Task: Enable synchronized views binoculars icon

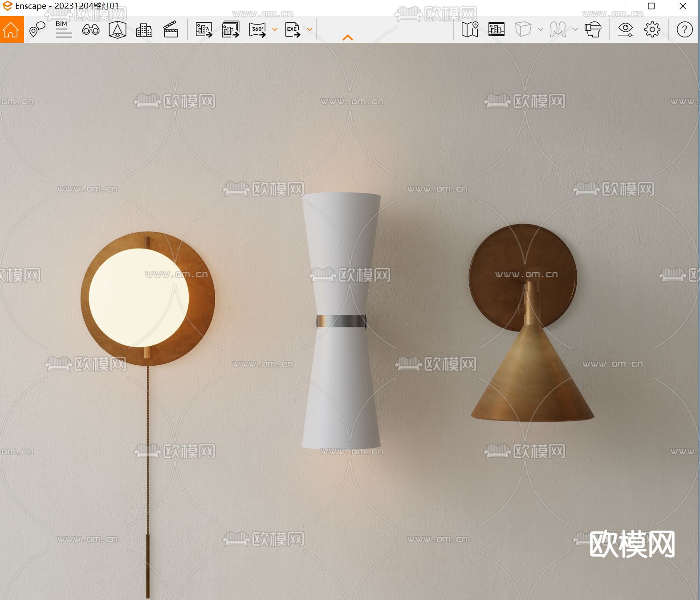Action: pos(91,30)
